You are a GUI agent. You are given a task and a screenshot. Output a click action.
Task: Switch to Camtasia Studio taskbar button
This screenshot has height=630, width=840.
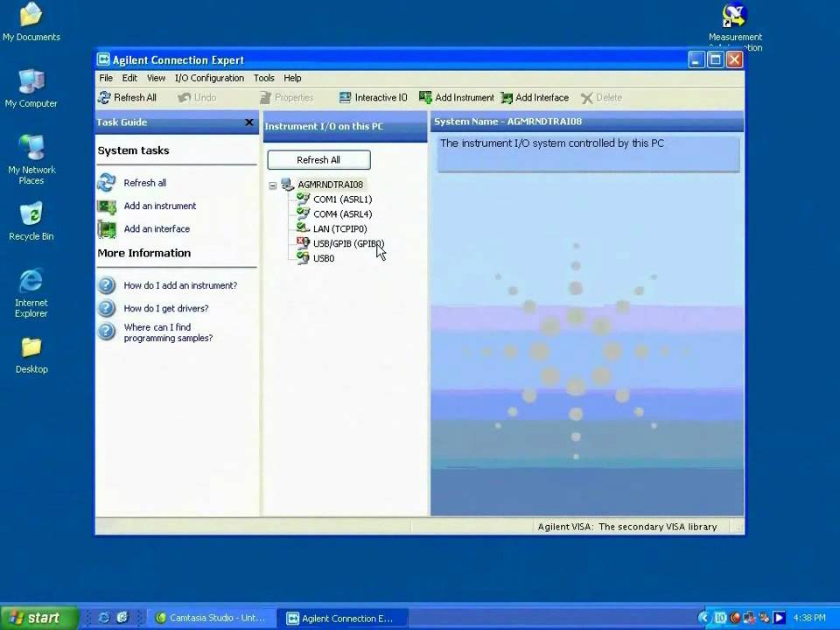tap(212, 618)
